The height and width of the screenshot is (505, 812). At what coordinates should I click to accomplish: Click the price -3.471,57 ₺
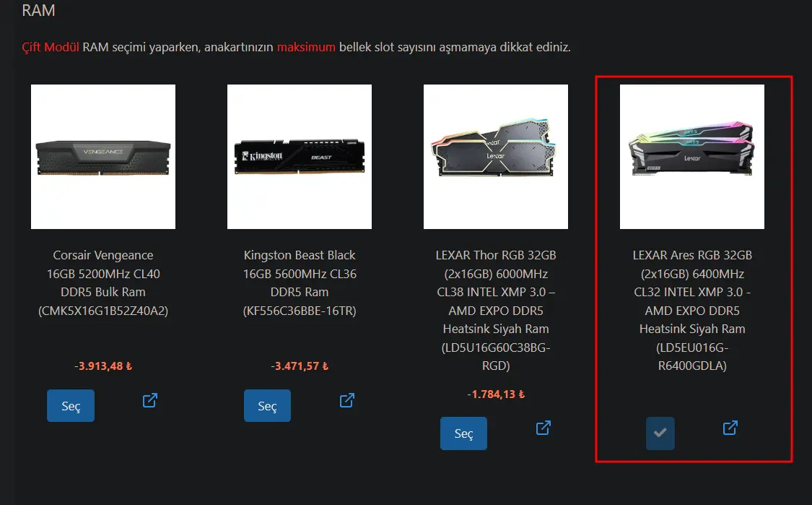[300, 366]
